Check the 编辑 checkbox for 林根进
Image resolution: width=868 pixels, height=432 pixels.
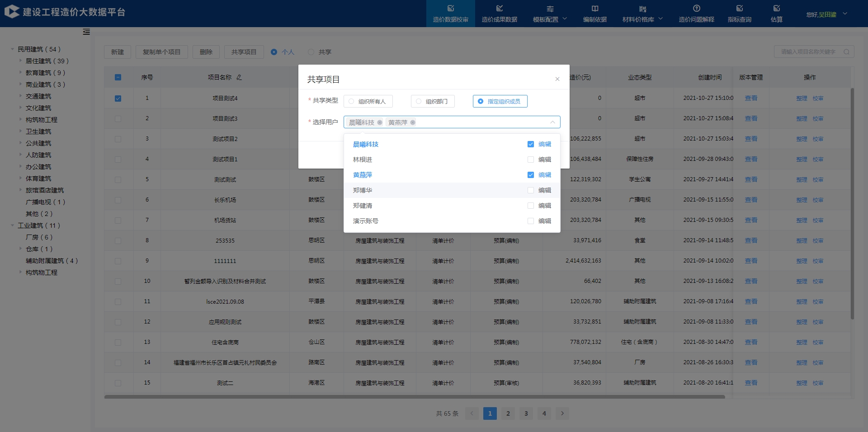531,160
